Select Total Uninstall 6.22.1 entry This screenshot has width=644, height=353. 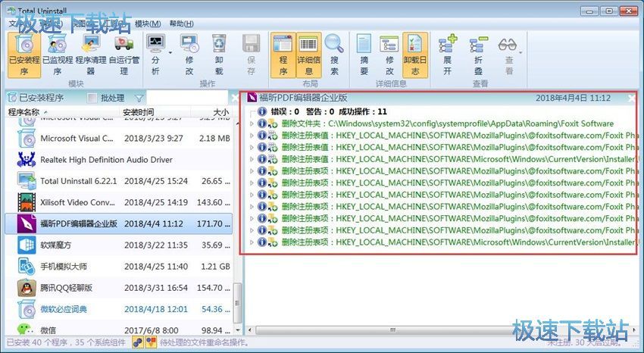119,181
